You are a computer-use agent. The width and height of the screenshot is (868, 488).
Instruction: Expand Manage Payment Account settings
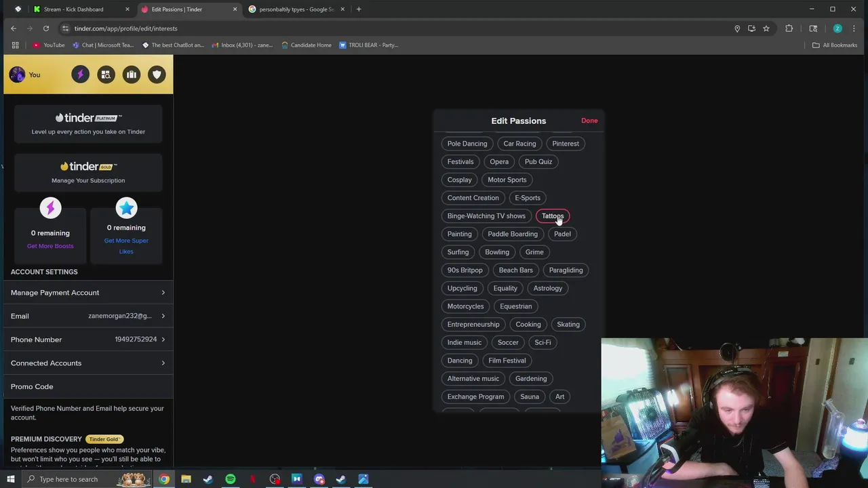coord(88,293)
